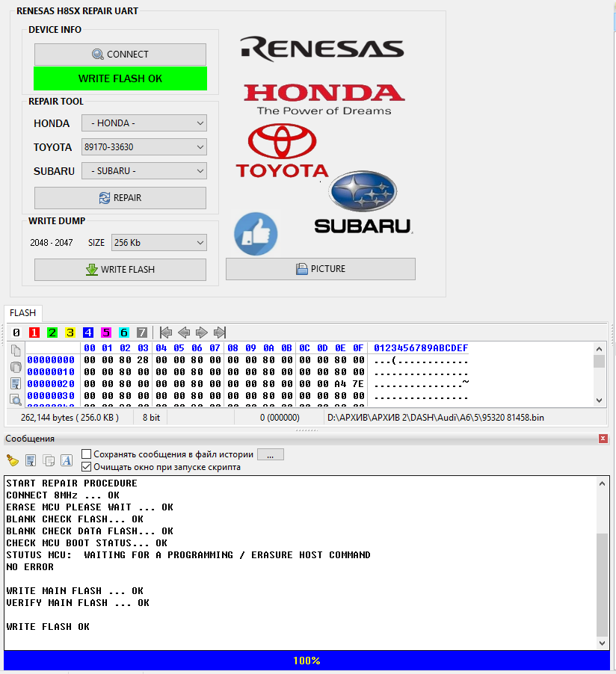Save messages using the log save icon

[x=31, y=460]
